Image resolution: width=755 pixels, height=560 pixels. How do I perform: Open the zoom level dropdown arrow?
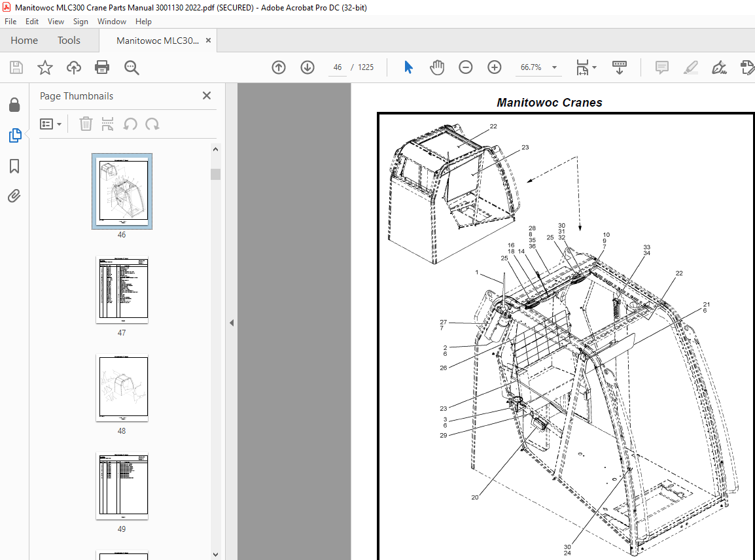tap(554, 67)
